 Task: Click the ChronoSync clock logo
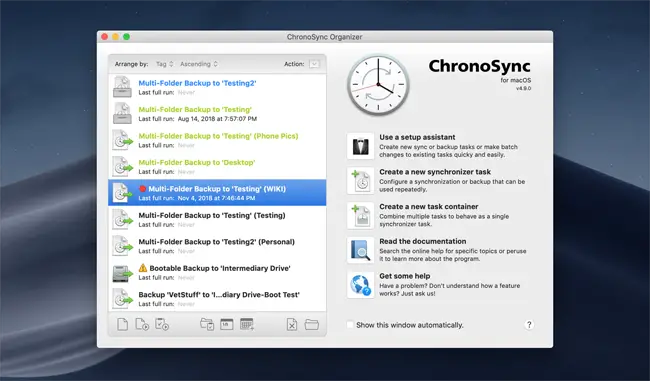378,85
